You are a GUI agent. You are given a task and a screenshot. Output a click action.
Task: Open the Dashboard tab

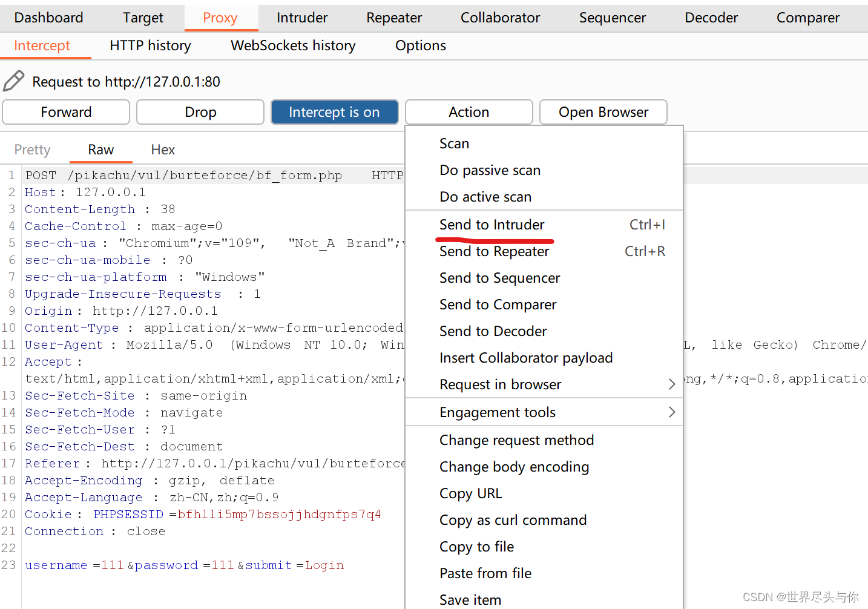point(48,18)
